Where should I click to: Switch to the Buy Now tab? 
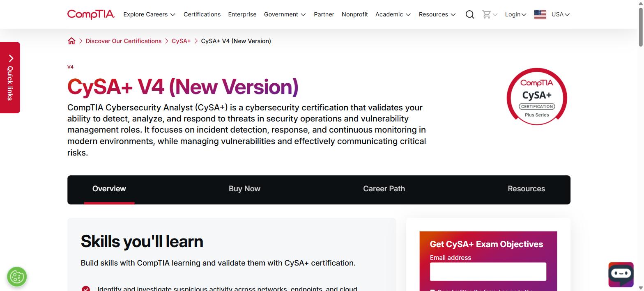pyautogui.click(x=244, y=189)
